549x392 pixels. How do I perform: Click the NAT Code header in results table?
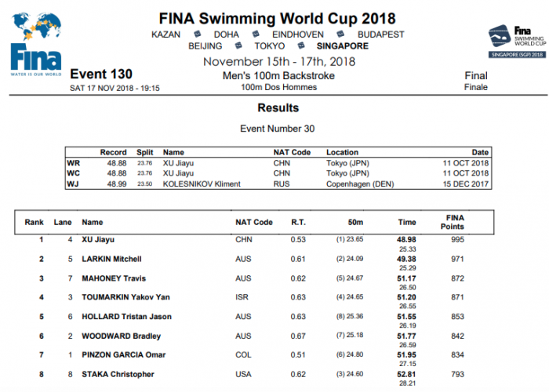click(254, 223)
